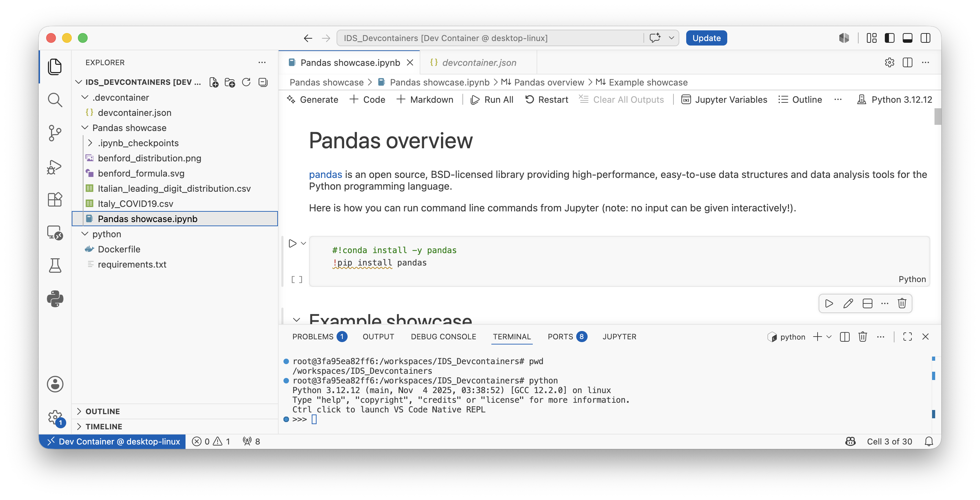Create a new folder in Explorer

(230, 82)
